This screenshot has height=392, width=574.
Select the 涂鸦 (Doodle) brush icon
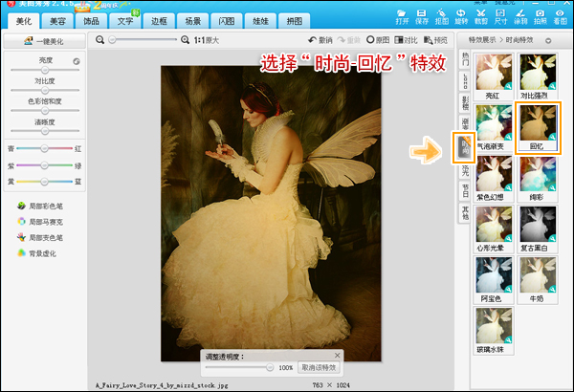(x=520, y=12)
